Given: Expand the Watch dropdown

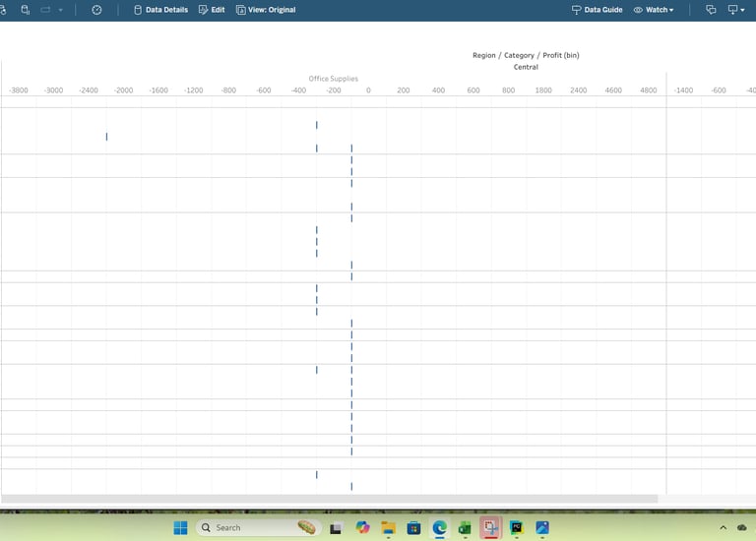Looking at the screenshot, I should (654, 10).
